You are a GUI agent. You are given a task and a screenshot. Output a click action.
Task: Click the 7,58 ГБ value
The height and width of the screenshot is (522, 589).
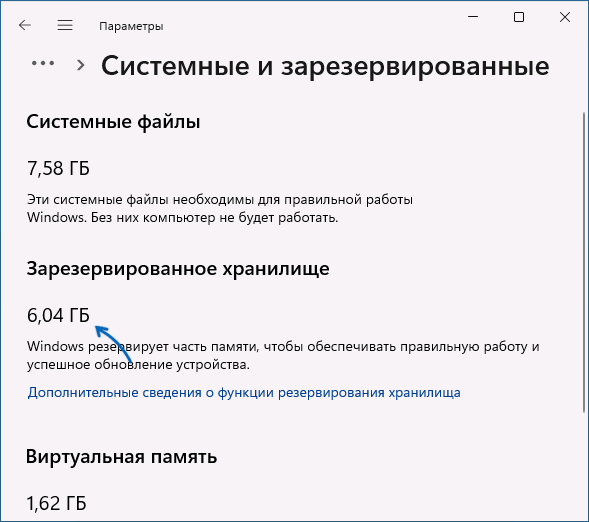[x=58, y=168]
